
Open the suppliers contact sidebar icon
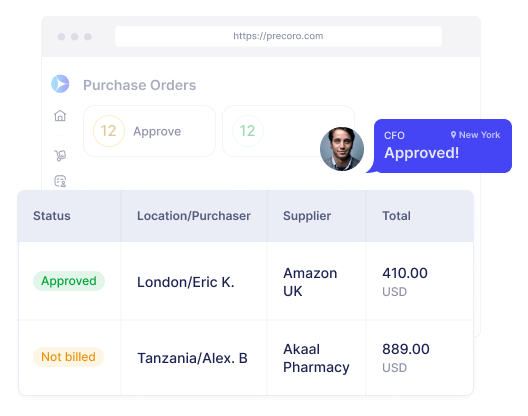coord(60,181)
